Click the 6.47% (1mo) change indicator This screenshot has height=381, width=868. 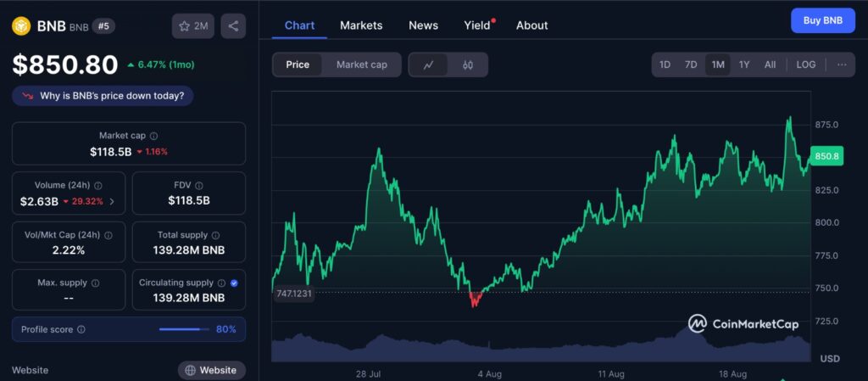160,64
